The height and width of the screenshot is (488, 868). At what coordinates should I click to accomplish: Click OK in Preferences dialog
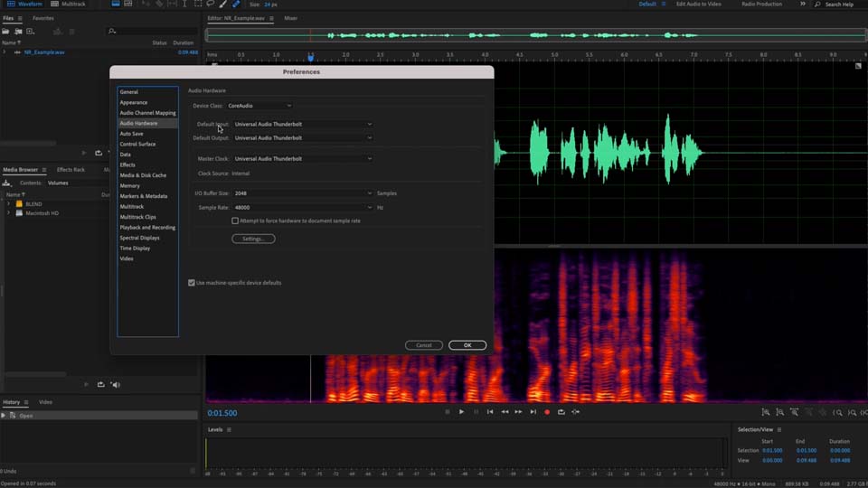pos(467,345)
